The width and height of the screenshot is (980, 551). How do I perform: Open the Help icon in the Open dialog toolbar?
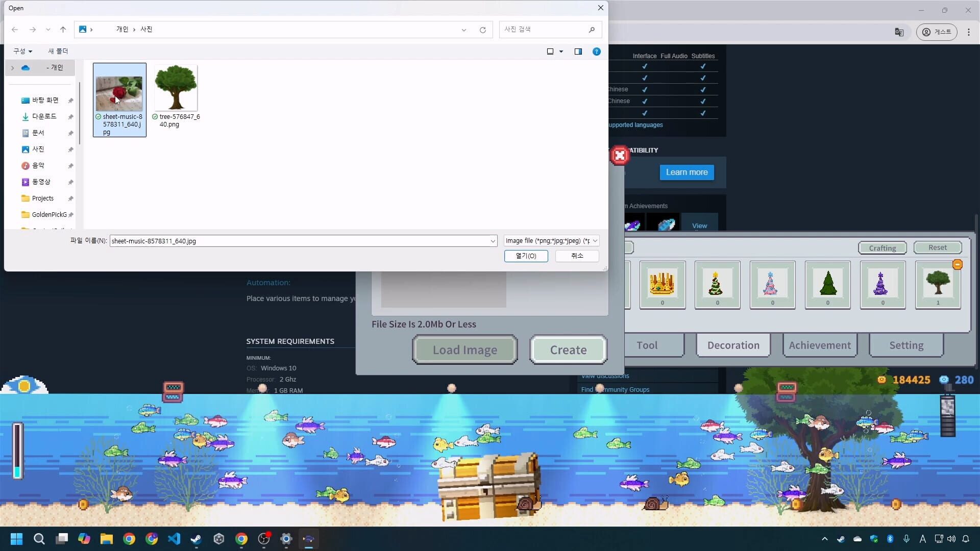[597, 51]
